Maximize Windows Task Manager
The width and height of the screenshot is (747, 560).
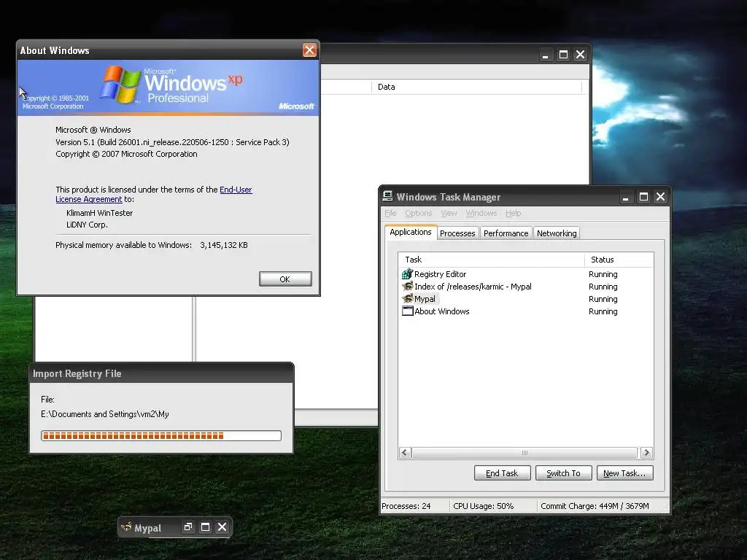tap(643, 197)
